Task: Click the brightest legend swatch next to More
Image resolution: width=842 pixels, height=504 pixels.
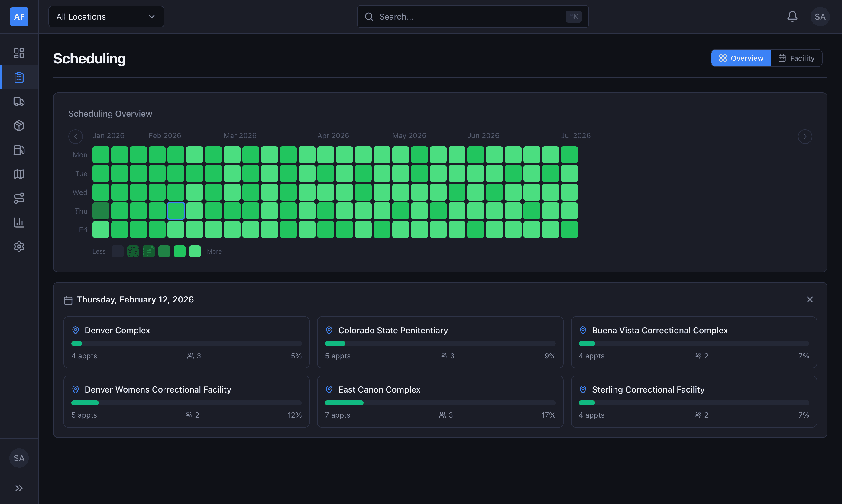Action: point(195,251)
